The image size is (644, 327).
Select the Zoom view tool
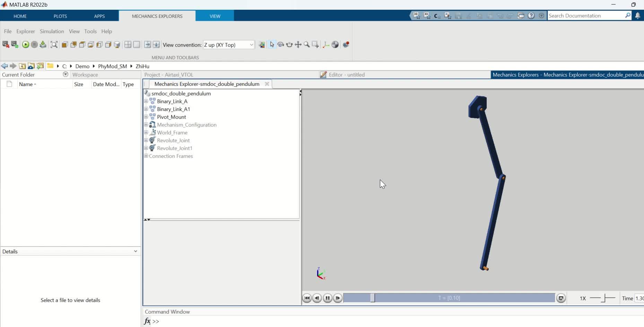coord(307,45)
